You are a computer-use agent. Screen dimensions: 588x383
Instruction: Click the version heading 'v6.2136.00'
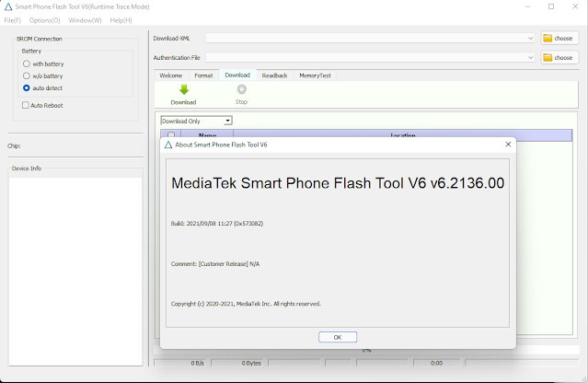point(467,183)
